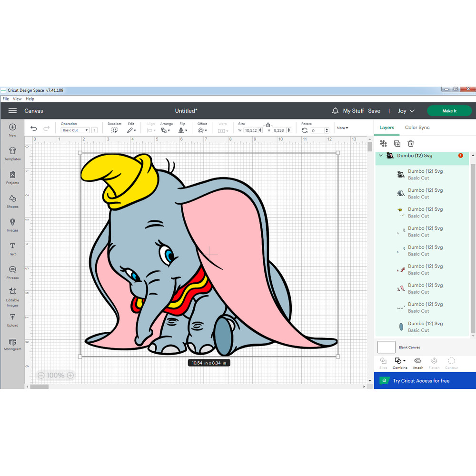Image resolution: width=476 pixels, height=476 pixels.
Task: Collapse the Dumbo (12) Svg group
Action: click(x=380, y=155)
